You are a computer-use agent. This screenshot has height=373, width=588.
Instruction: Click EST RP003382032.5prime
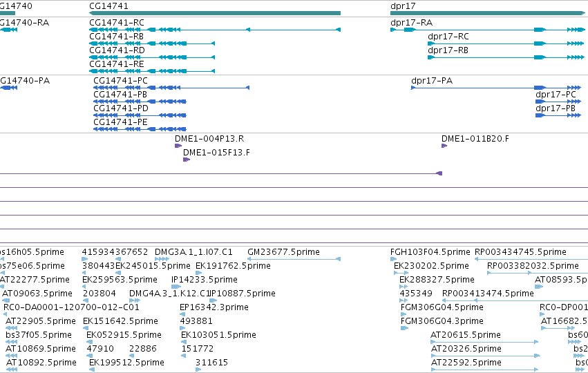pyautogui.click(x=533, y=266)
